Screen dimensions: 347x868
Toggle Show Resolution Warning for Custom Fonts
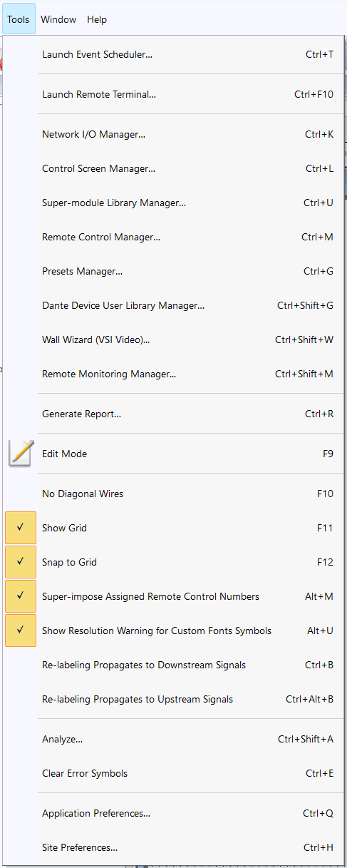tap(21, 630)
